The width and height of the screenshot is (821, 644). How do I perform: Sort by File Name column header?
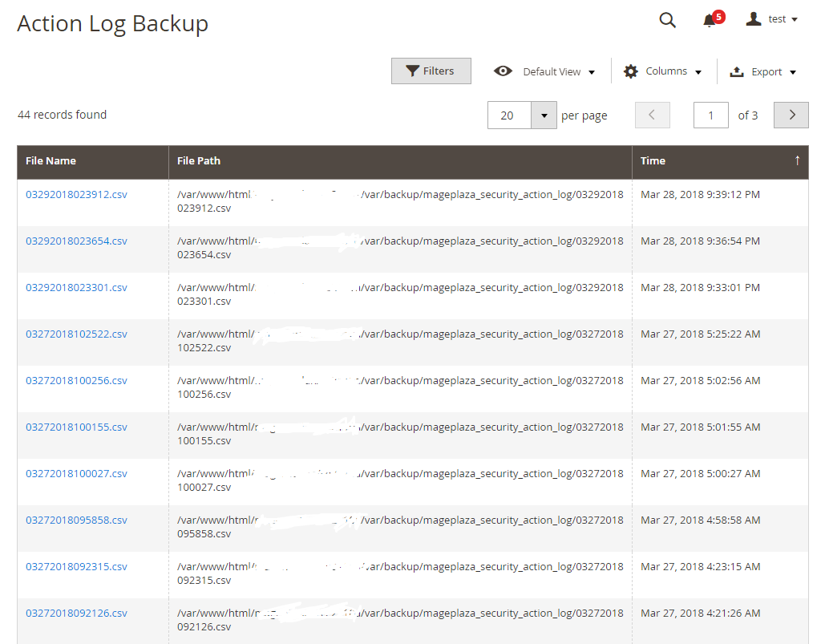pyautogui.click(x=51, y=160)
